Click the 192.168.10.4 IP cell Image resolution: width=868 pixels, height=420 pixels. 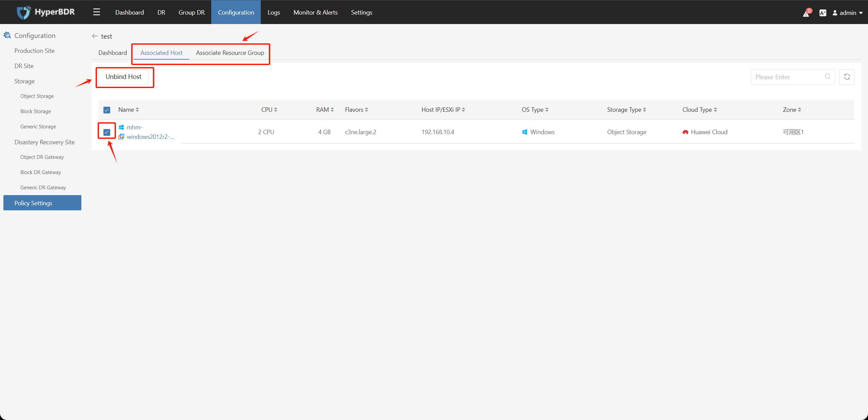[438, 132]
